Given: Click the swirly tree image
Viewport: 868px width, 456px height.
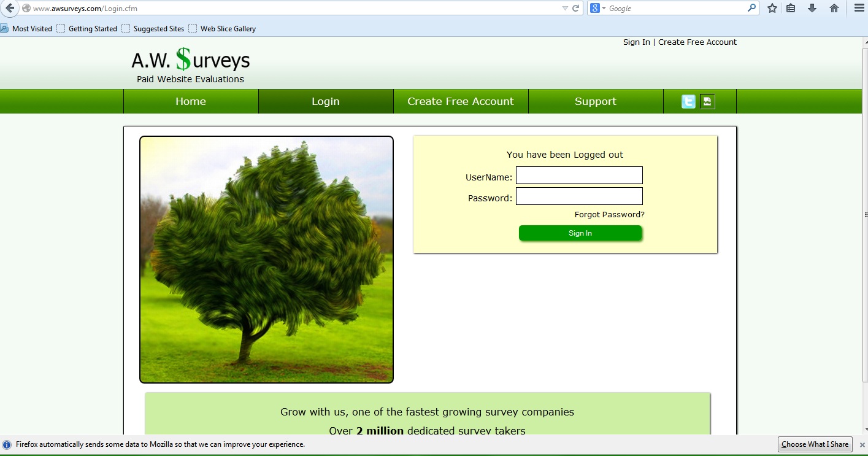Looking at the screenshot, I should pyautogui.click(x=266, y=260).
